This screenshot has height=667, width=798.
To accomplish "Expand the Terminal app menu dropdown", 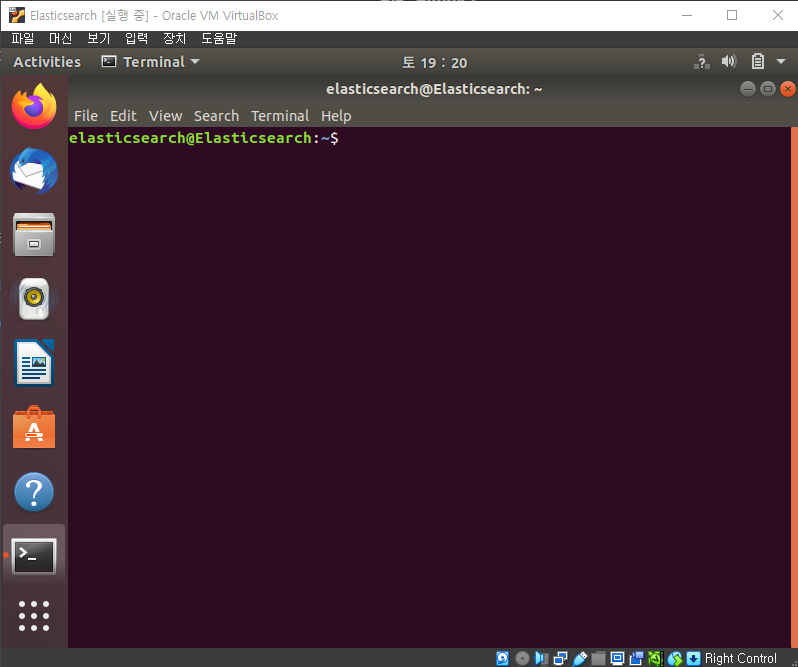I will click(x=151, y=62).
